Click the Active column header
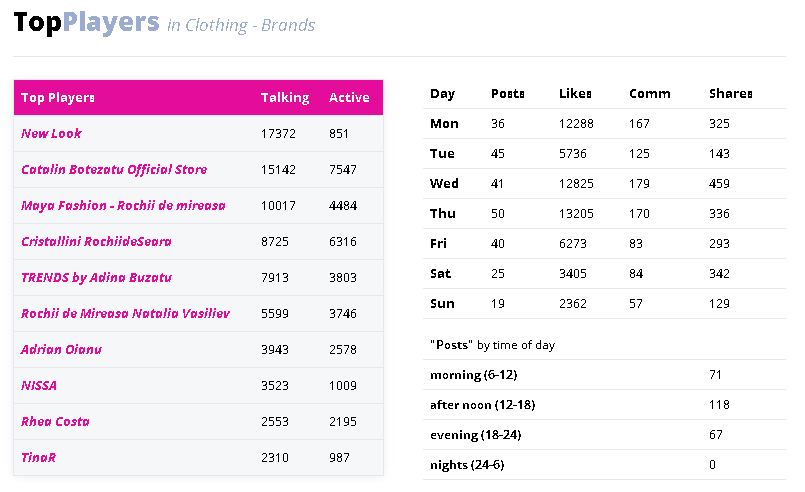This screenshot has width=805, height=492. [349, 98]
